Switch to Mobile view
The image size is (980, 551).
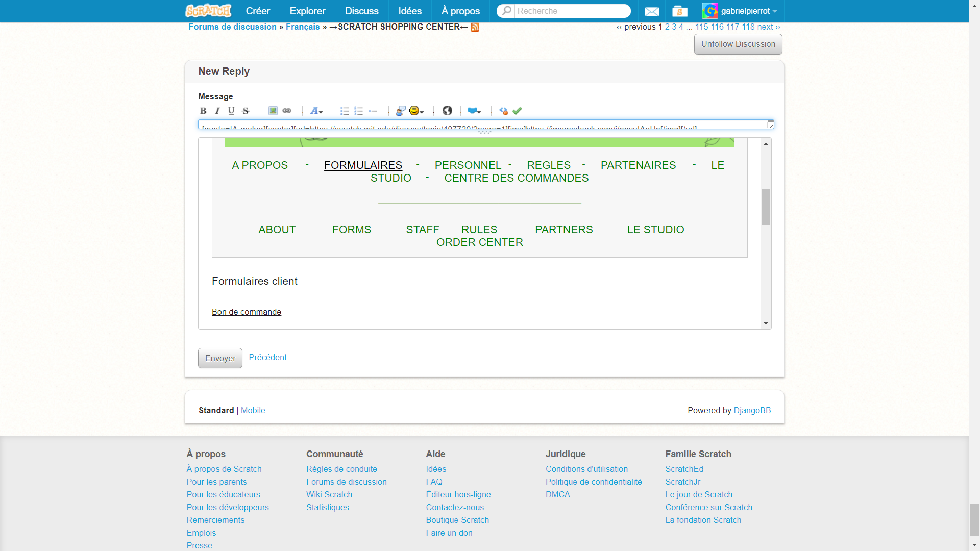(253, 410)
